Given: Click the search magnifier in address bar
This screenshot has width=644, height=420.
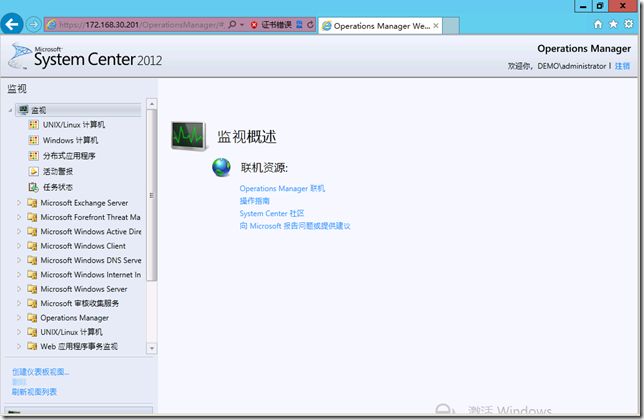Looking at the screenshot, I should coord(232,25).
